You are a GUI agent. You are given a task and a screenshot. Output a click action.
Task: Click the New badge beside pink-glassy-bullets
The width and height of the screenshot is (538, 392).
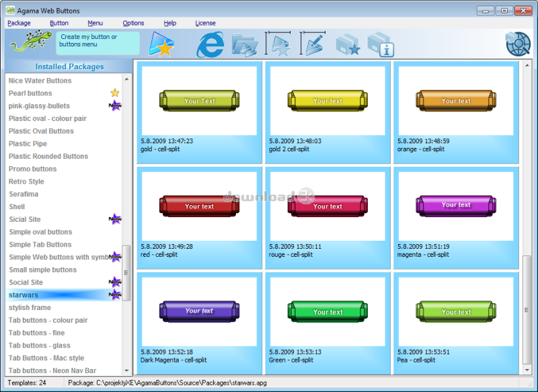click(115, 106)
